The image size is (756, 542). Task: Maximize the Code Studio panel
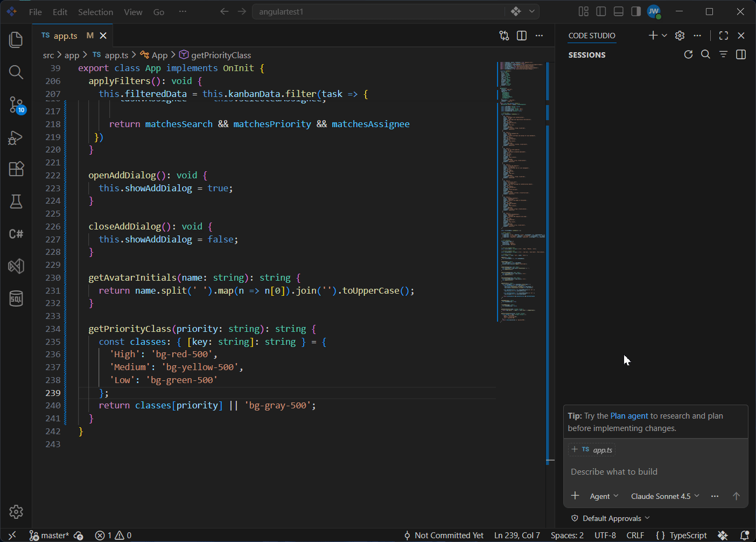724,36
